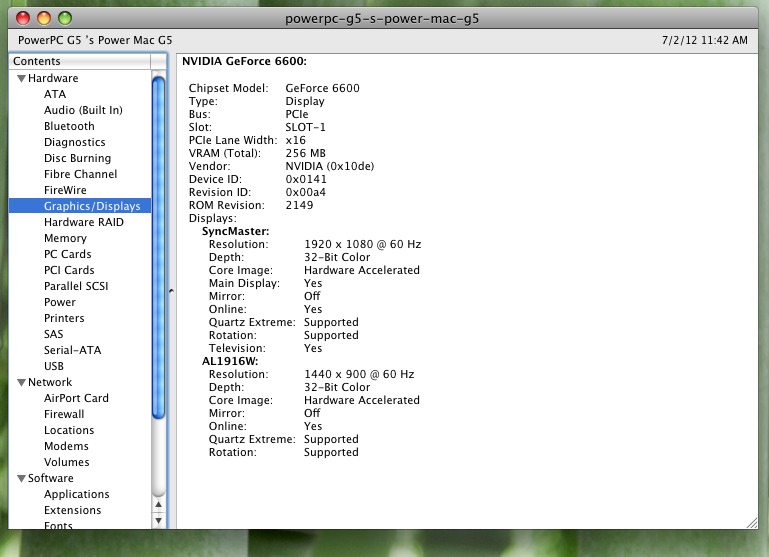Select Disc Burning entry
Screen dimensions: 769x557
coord(77,158)
